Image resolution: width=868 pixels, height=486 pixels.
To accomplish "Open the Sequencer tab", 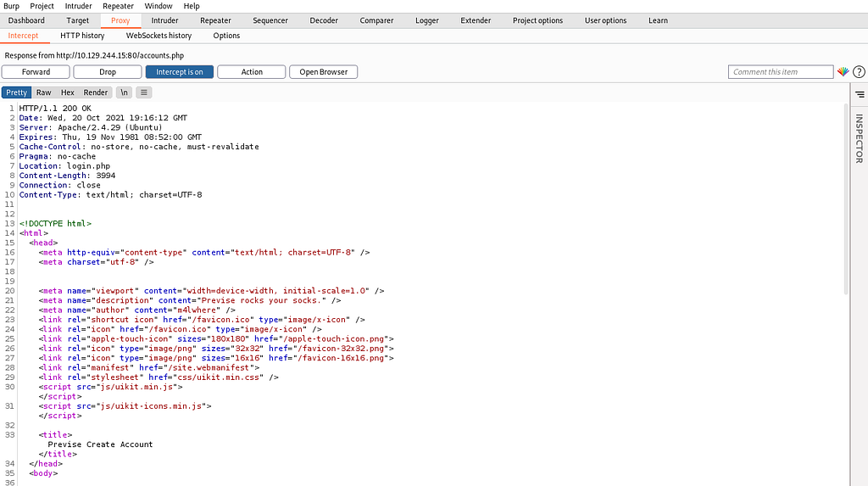I will coord(270,20).
